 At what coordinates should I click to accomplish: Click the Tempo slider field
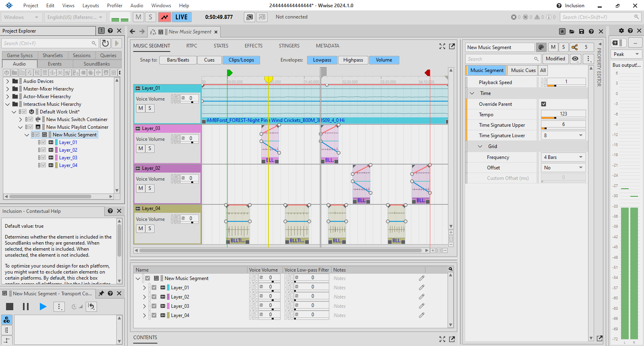563,114
